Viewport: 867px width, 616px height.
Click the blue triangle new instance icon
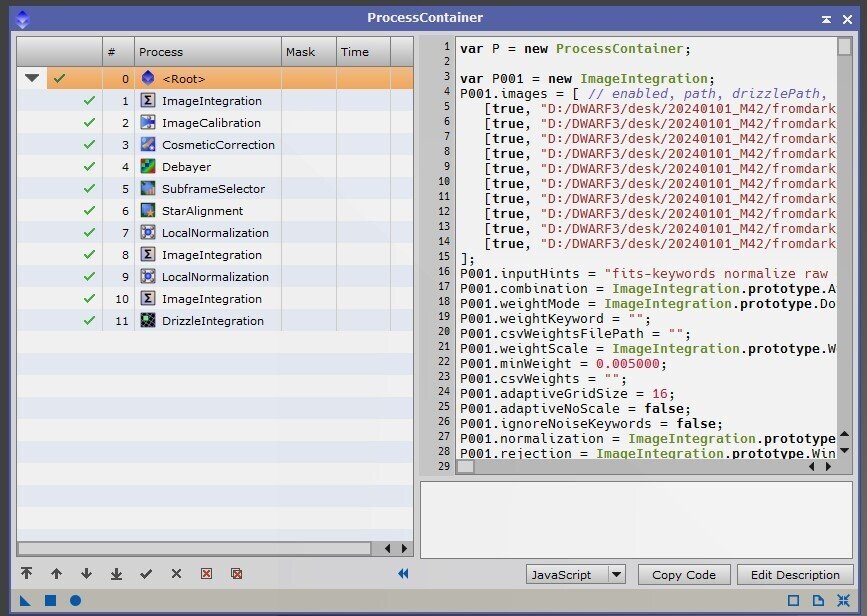25,600
